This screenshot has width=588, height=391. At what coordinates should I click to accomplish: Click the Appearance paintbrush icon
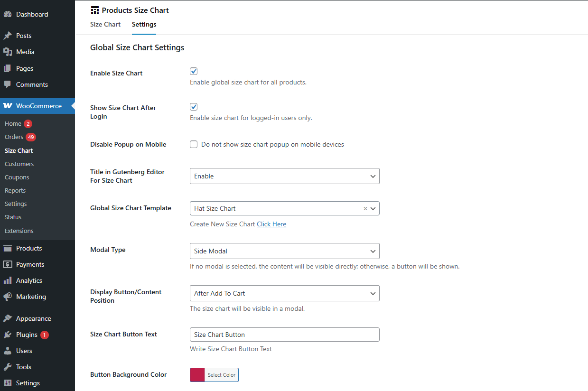click(x=8, y=318)
